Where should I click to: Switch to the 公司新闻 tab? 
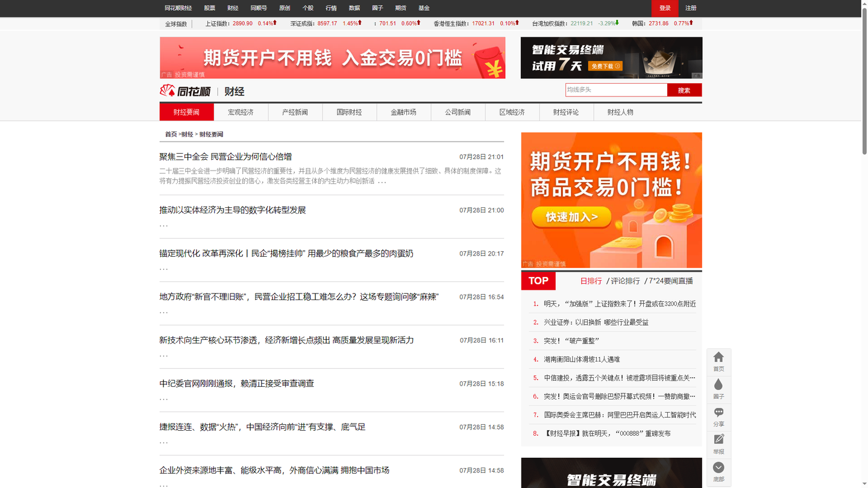coord(458,112)
